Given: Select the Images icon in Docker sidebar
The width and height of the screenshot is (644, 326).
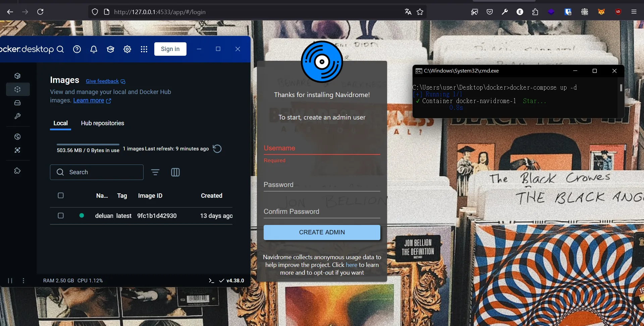Looking at the screenshot, I should point(17,89).
